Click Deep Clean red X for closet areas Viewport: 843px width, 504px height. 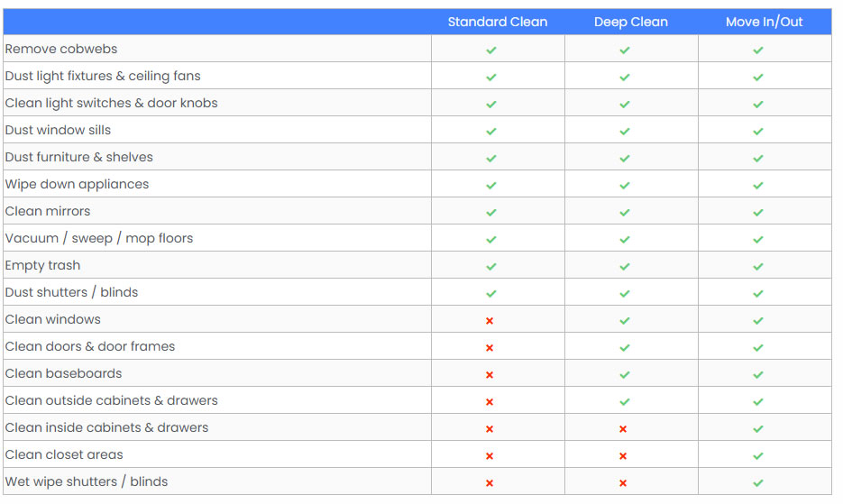coord(623,455)
